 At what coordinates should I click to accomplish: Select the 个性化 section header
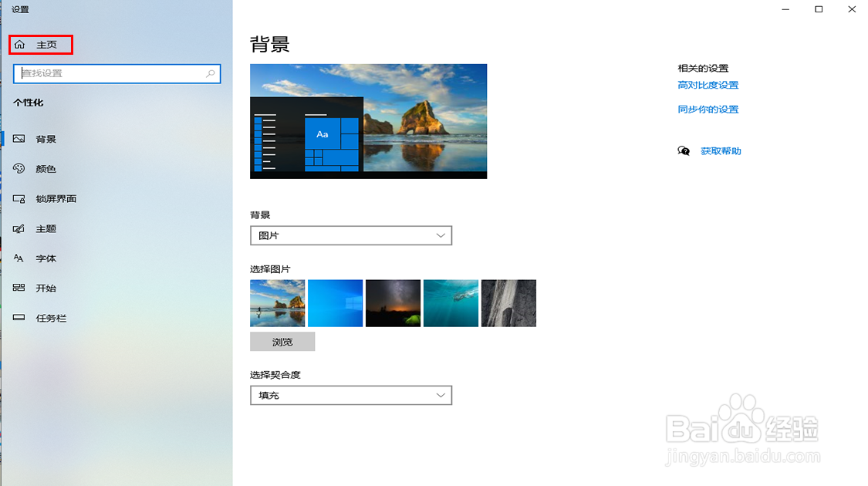pos(29,102)
